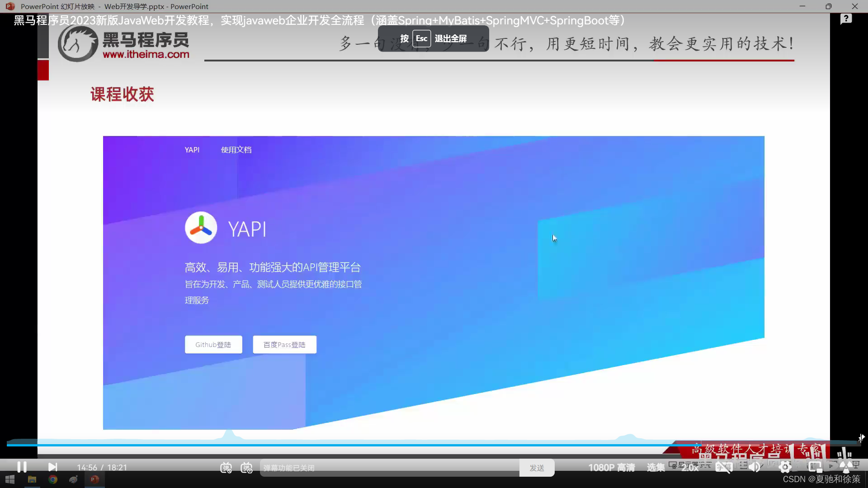The image size is (868, 488).
Task: Open Chrome from the taskbar
Action: (53, 479)
